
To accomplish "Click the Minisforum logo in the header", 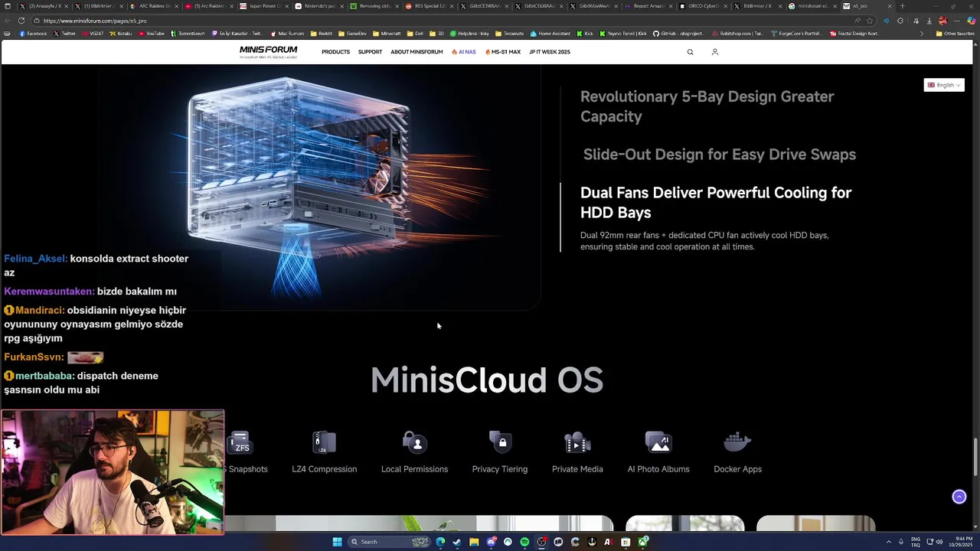I will click(x=268, y=52).
